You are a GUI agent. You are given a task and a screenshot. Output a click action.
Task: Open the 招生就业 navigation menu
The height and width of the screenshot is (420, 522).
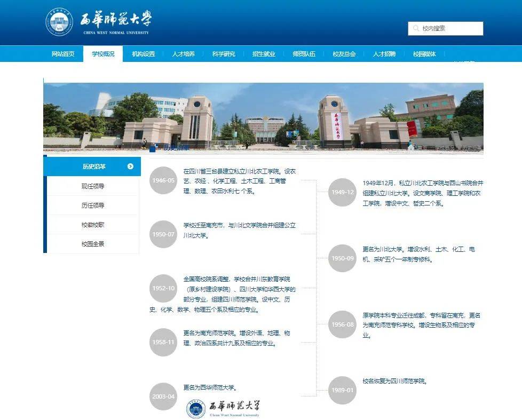pyautogui.click(x=264, y=54)
